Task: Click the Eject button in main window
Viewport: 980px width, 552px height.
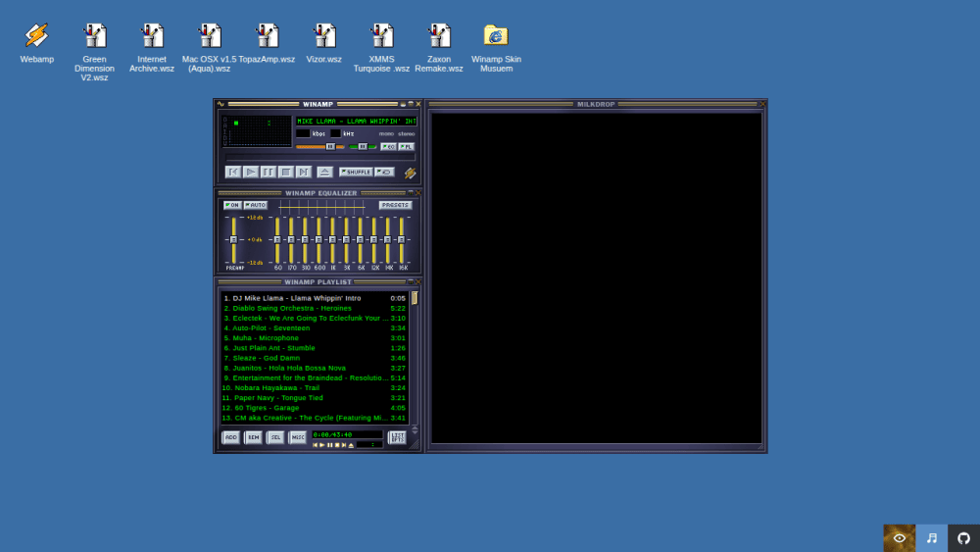Action: [324, 172]
